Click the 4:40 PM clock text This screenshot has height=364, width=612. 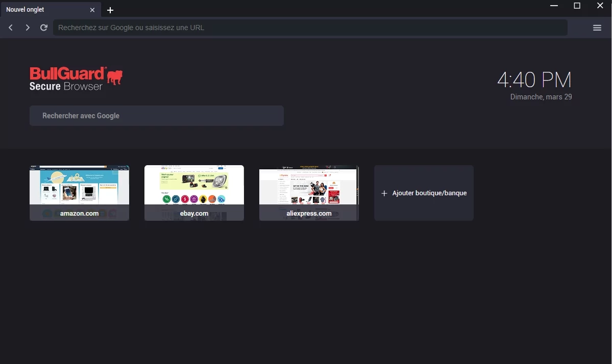(x=534, y=80)
